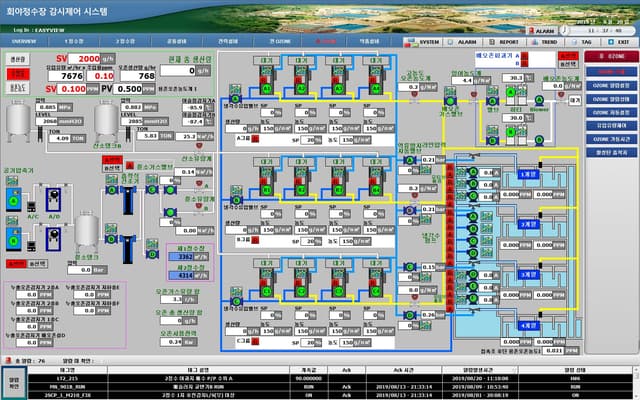Click the A/C aftercooler icon
The image size is (640, 400).
point(31,206)
